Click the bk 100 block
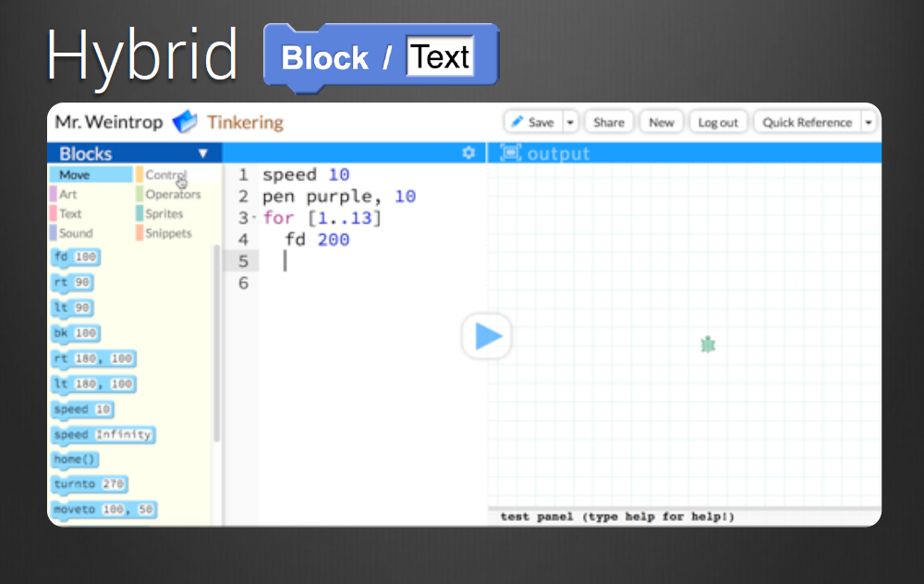Screen dimensions: 924x584 click(76, 333)
